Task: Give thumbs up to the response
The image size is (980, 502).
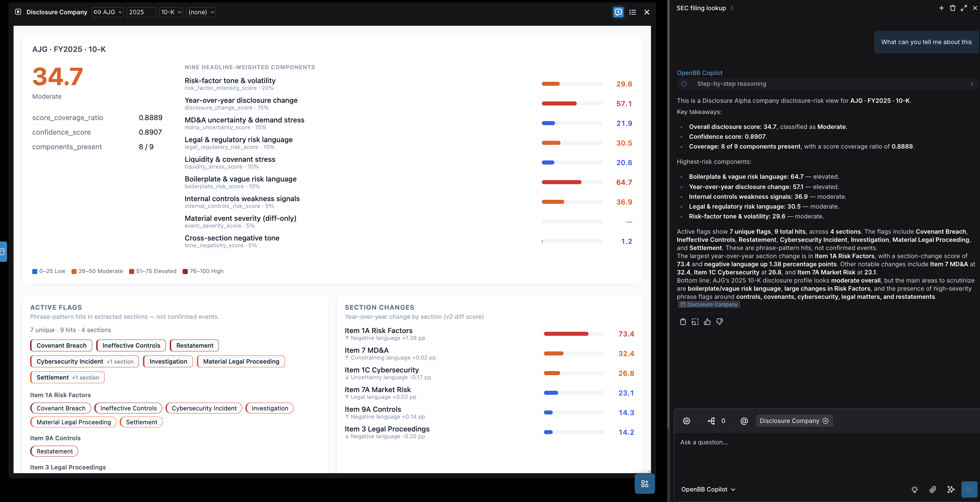Action: 707,322
